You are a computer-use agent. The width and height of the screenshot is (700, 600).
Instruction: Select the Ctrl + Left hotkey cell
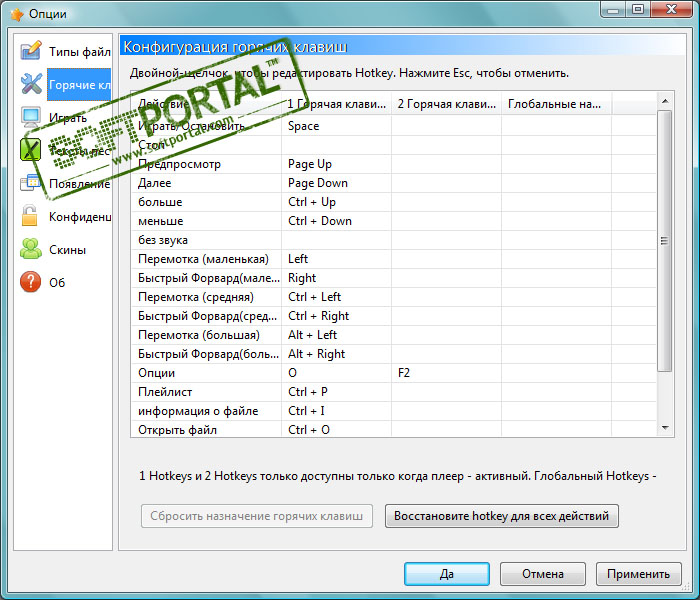(x=337, y=297)
